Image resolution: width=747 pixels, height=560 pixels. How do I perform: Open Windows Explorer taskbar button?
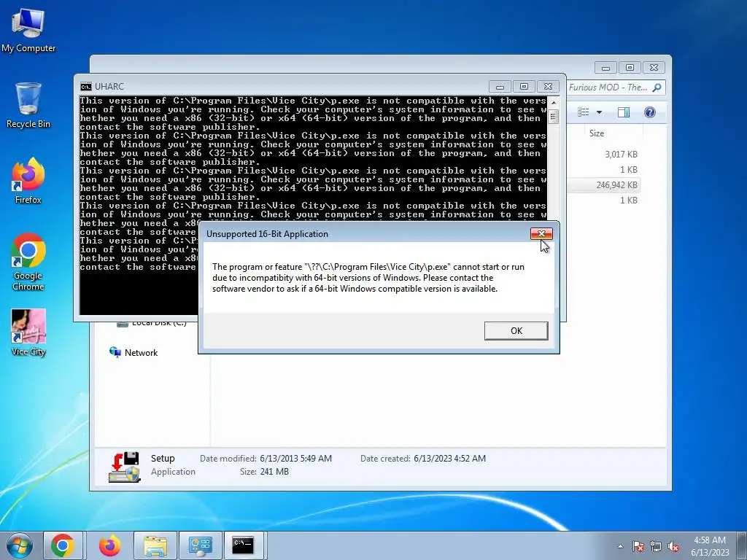pos(155,545)
